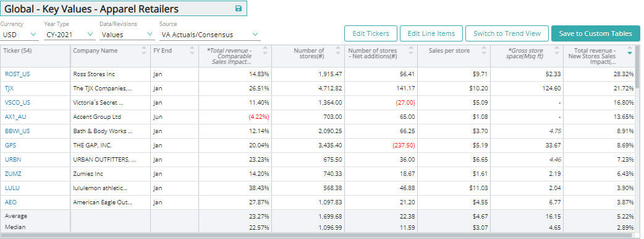Click the Average row label

[x=15, y=216]
